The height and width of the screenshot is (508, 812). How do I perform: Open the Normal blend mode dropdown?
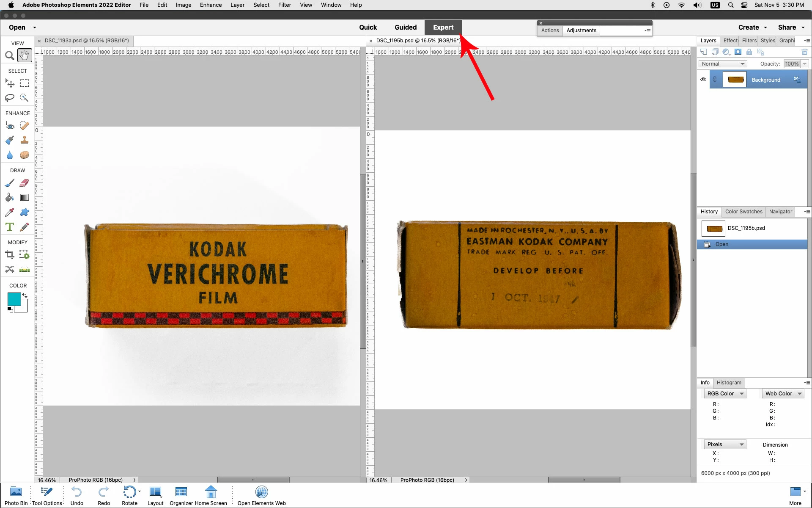tap(723, 64)
